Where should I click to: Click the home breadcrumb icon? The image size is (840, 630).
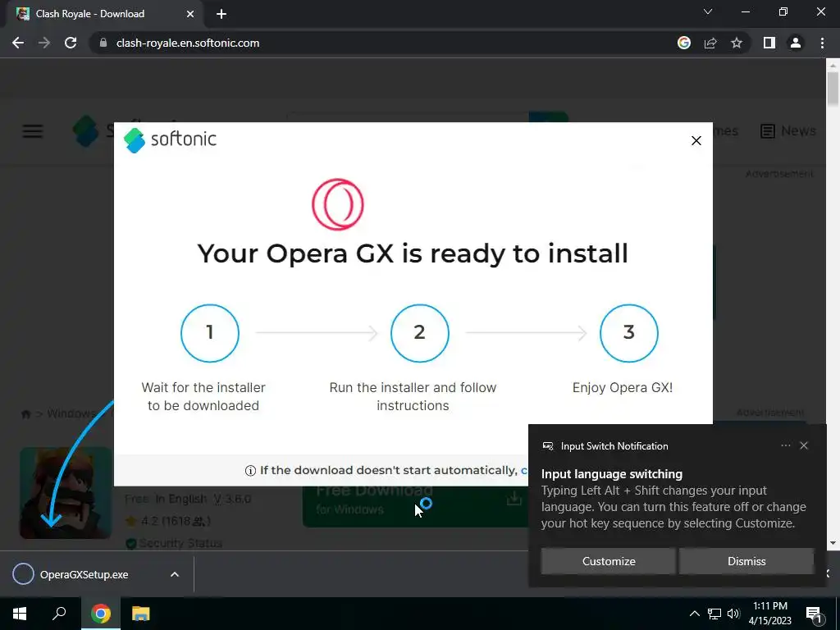tap(25, 414)
